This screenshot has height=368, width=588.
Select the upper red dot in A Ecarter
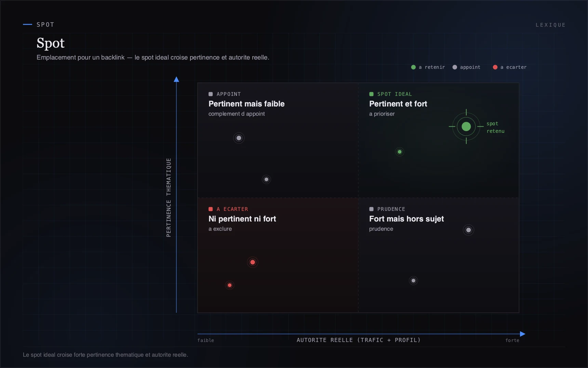(253, 262)
